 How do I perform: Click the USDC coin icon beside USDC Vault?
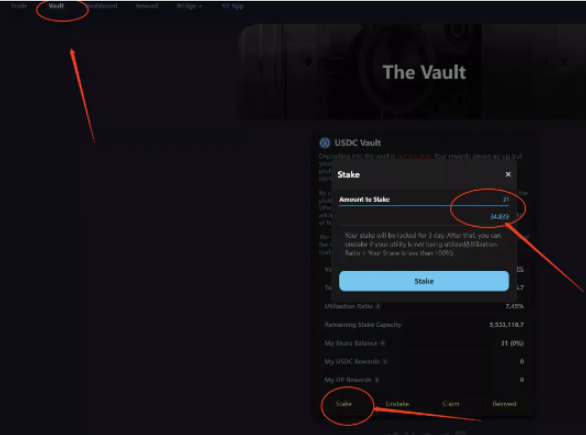[x=325, y=143]
